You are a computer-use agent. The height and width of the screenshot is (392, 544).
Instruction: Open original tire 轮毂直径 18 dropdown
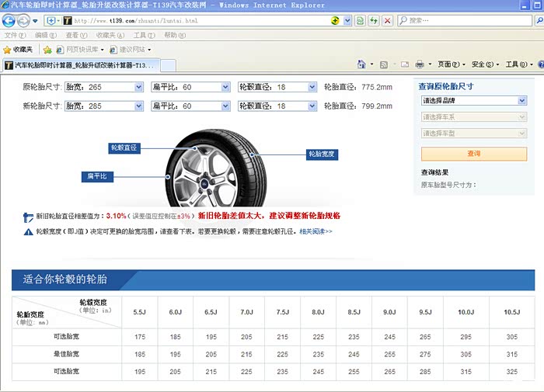[312, 87]
